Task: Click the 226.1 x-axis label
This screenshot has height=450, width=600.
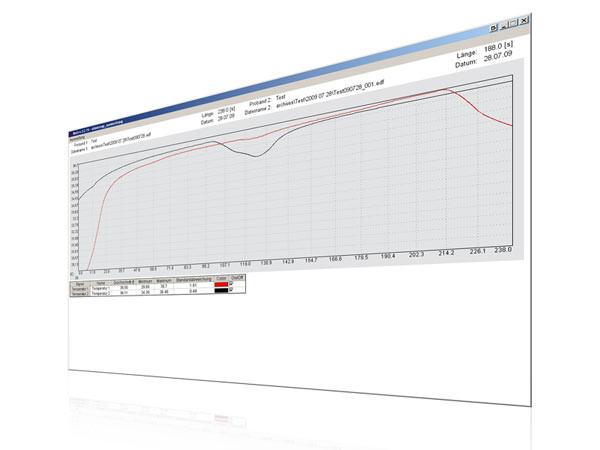Action: point(478,251)
